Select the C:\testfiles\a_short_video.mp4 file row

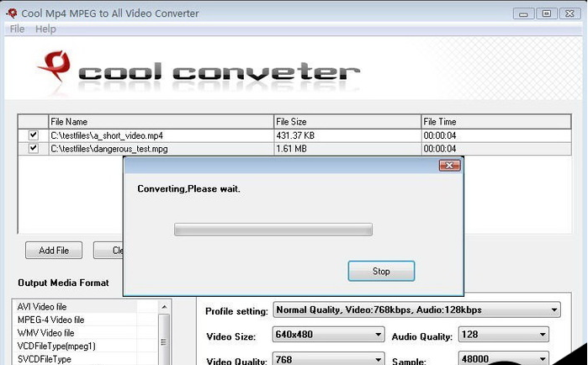click(x=294, y=135)
